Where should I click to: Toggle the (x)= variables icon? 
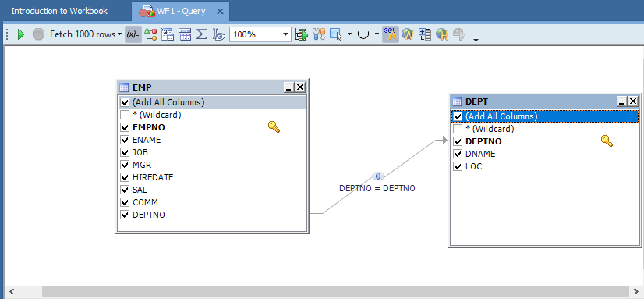point(133,34)
